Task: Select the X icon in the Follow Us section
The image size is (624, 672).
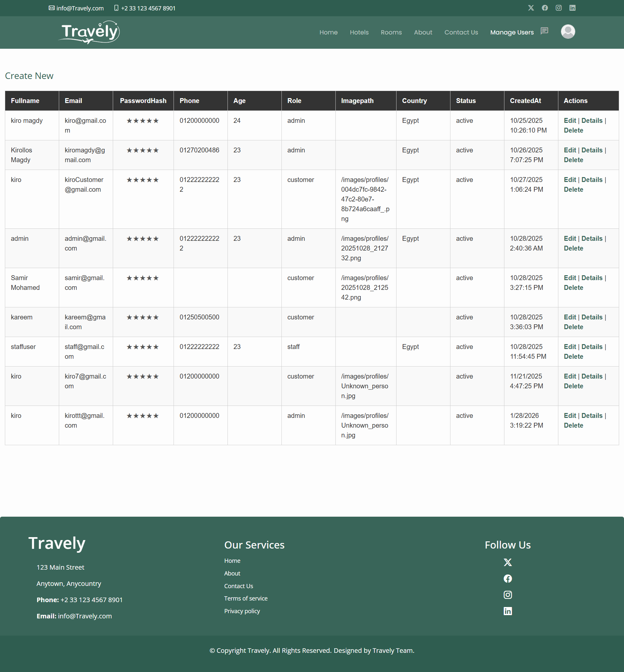Action: 508,562
